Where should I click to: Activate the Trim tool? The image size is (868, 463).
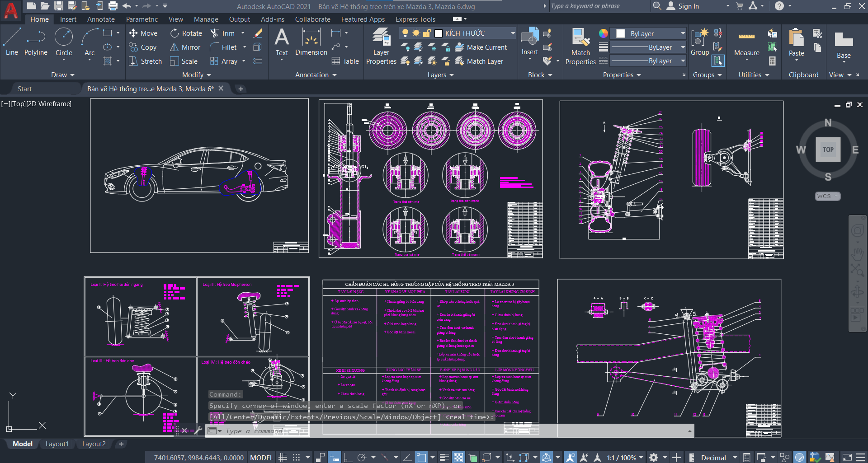coord(223,33)
